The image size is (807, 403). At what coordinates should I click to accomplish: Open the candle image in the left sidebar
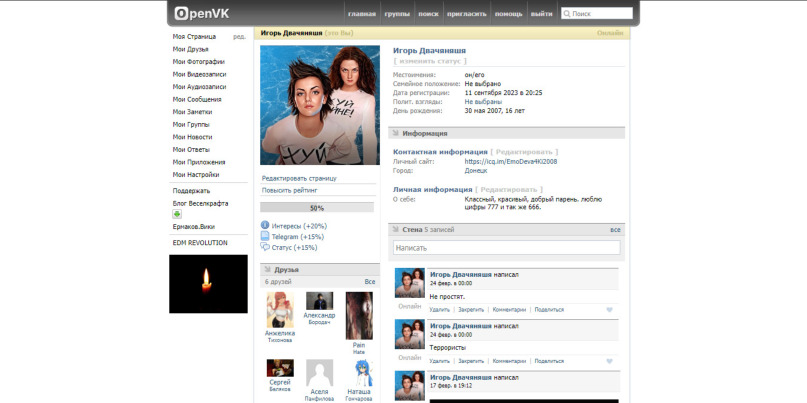pyautogui.click(x=208, y=284)
